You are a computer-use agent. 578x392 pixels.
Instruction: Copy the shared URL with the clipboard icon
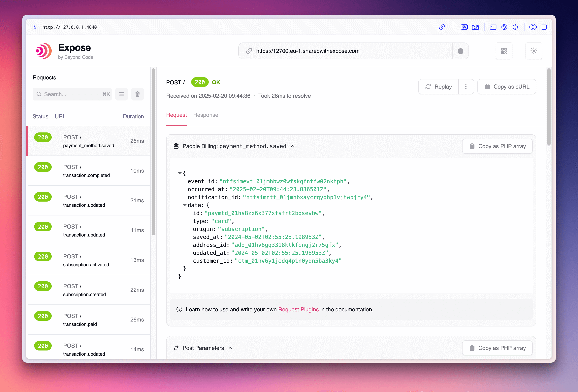tap(460, 51)
